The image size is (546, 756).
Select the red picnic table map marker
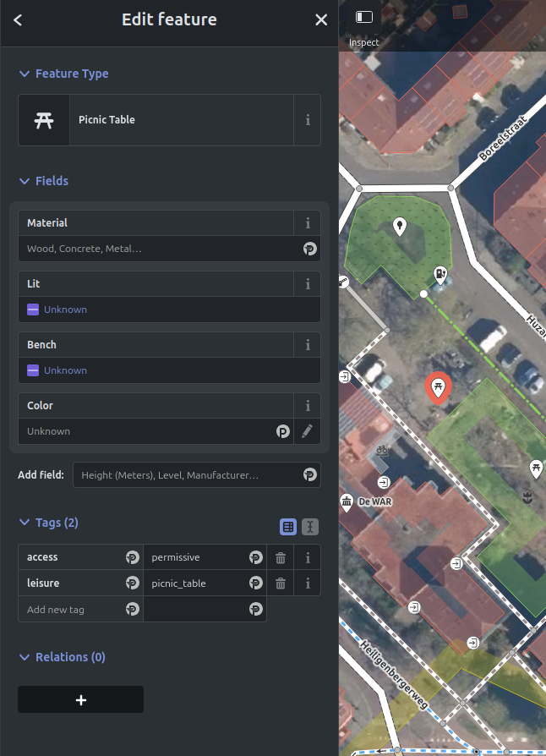pyautogui.click(x=438, y=388)
